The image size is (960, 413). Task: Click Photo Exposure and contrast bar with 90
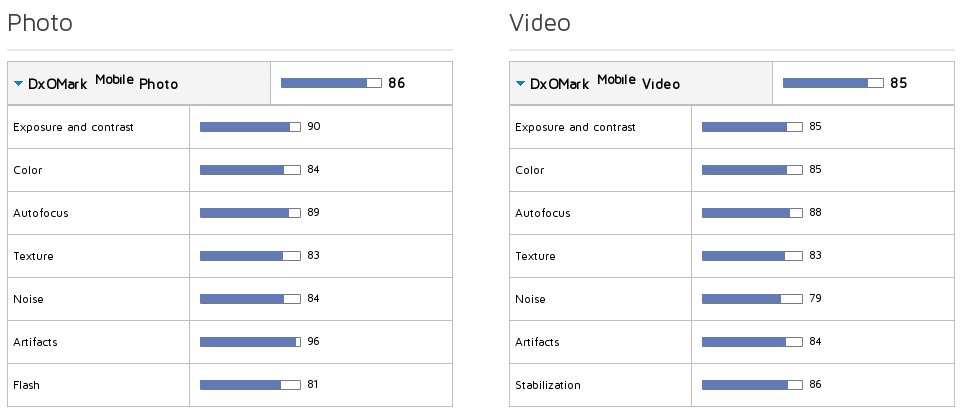[x=250, y=127]
